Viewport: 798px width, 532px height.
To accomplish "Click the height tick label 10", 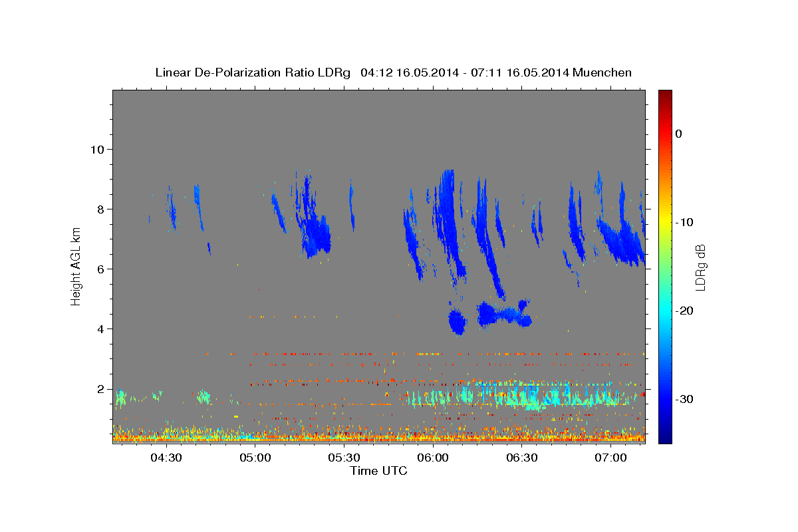I will [x=97, y=149].
